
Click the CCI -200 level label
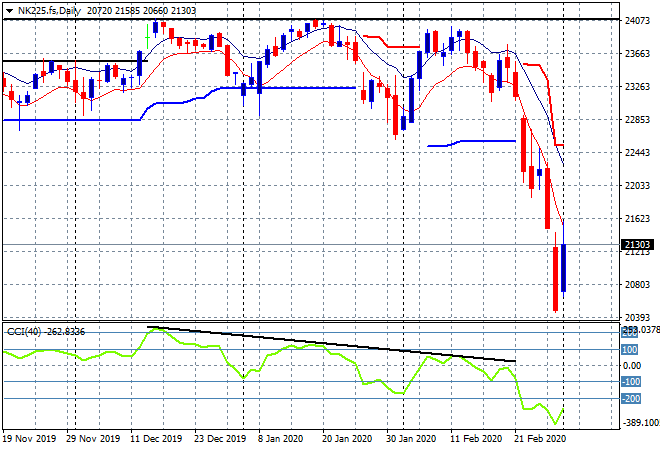(x=631, y=399)
